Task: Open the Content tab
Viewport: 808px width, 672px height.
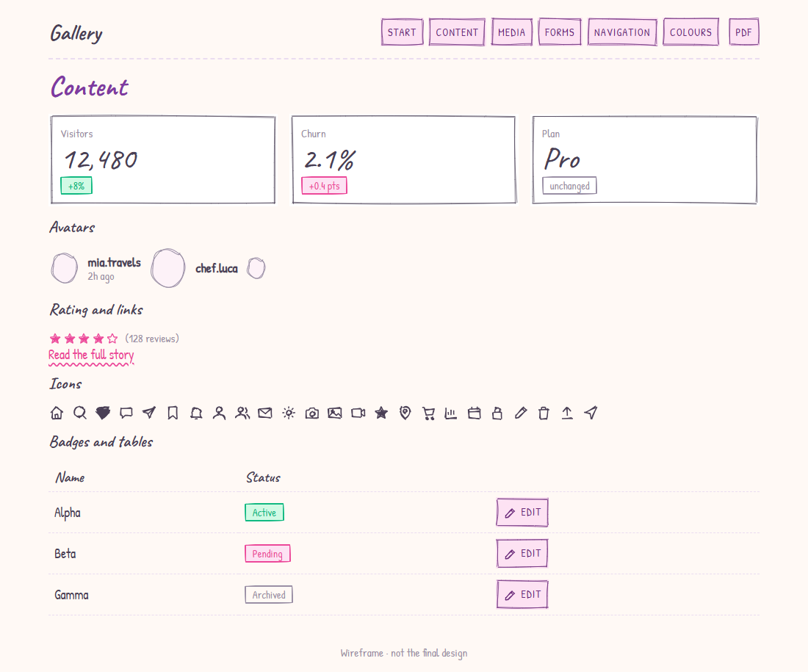Action: [457, 32]
